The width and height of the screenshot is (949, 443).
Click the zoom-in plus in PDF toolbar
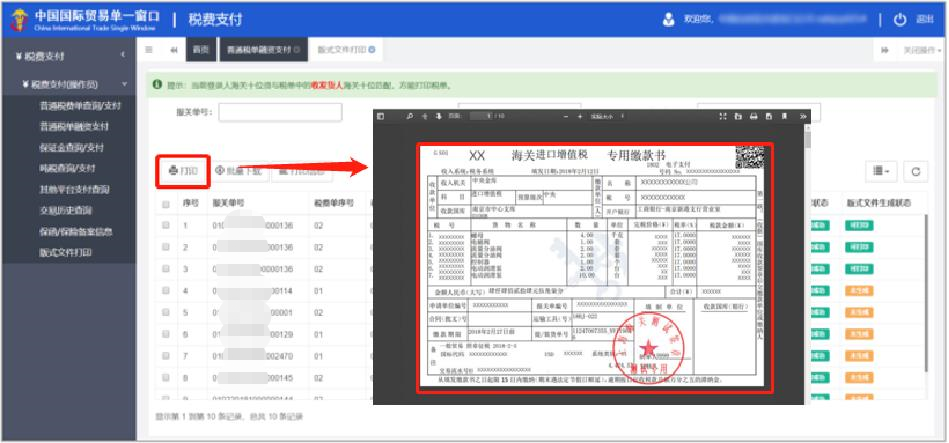tap(579, 116)
